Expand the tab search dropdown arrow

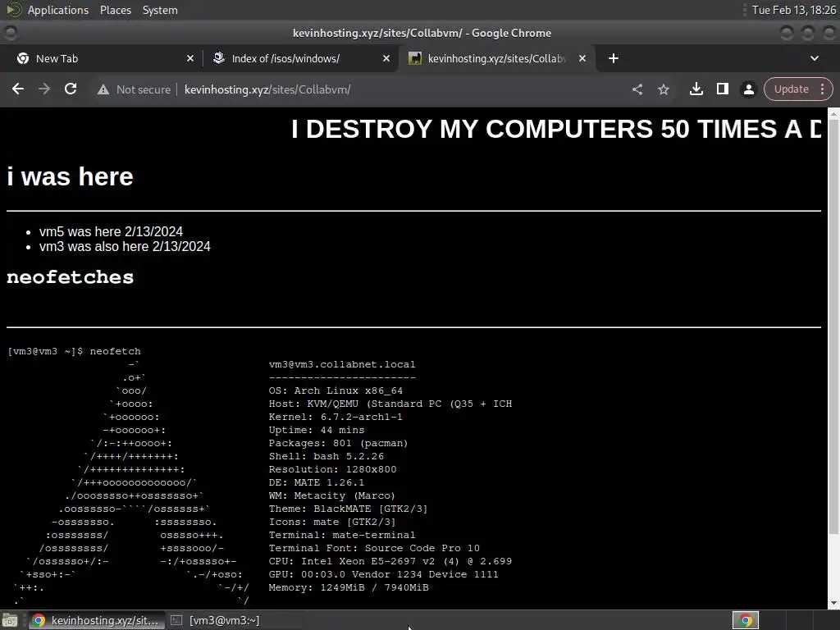(x=815, y=58)
